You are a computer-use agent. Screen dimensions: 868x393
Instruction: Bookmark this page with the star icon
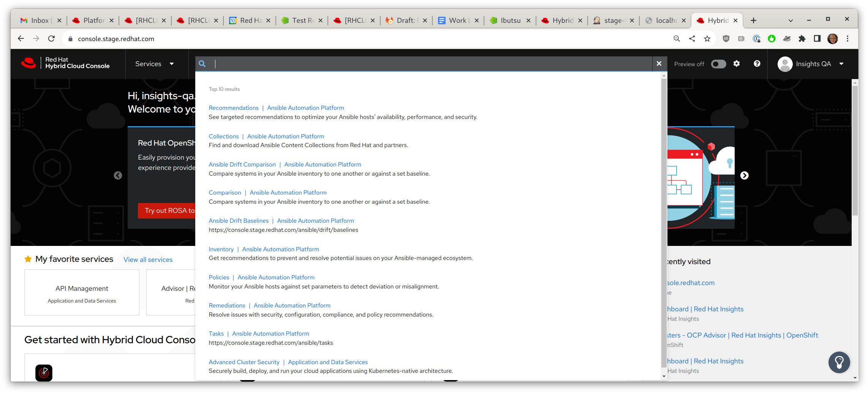pyautogui.click(x=707, y=38)
